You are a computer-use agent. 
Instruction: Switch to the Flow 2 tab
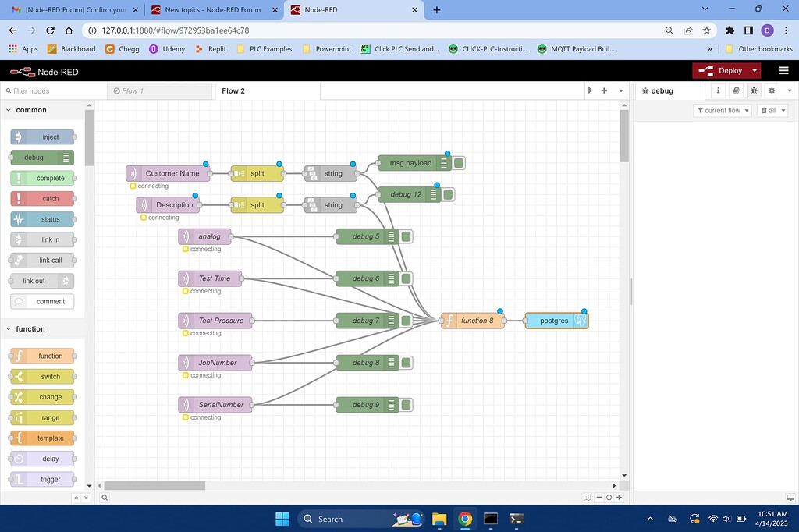(x=233, y=90)
